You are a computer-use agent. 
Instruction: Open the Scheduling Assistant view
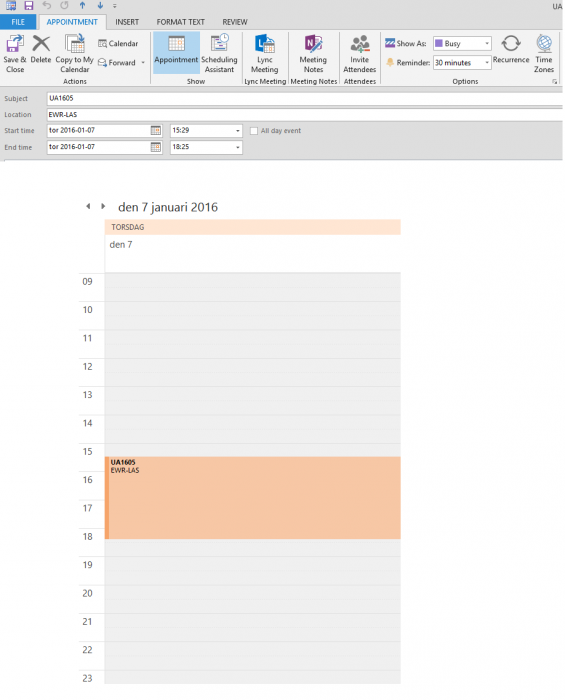219,54
